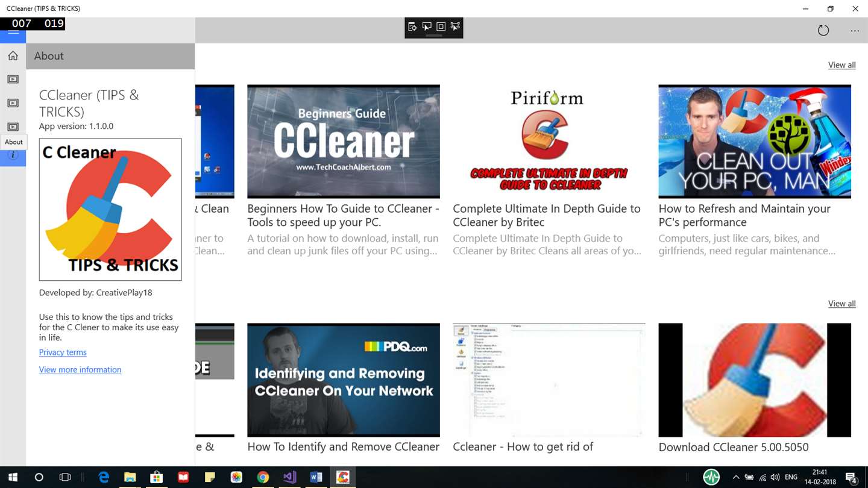The height and width of the screenshot is (488, 868).
Task: Toggle display layout adorners debug icon
Action: tap(441, 27)
